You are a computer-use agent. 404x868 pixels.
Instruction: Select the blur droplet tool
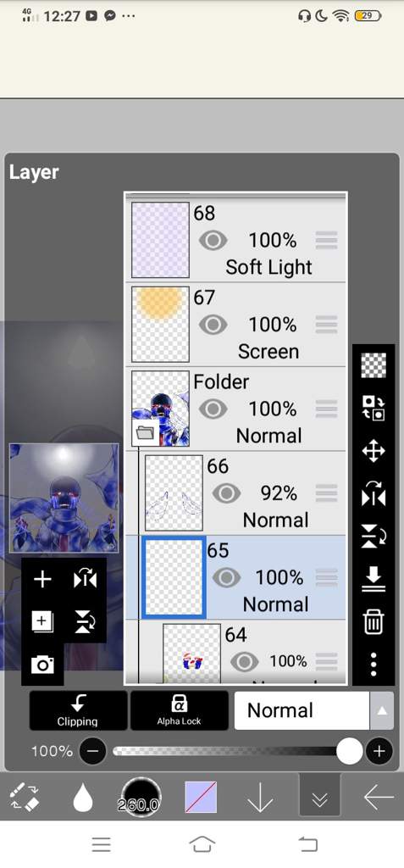82,797
